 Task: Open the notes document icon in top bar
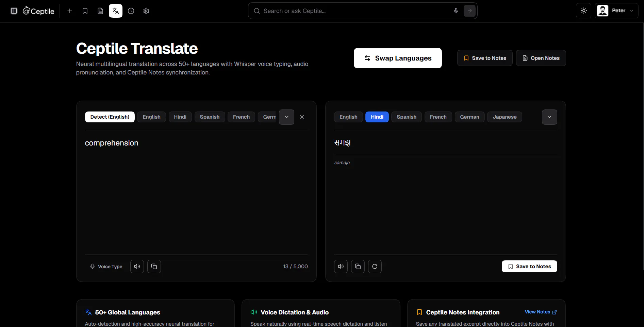[x=100, y=11]
